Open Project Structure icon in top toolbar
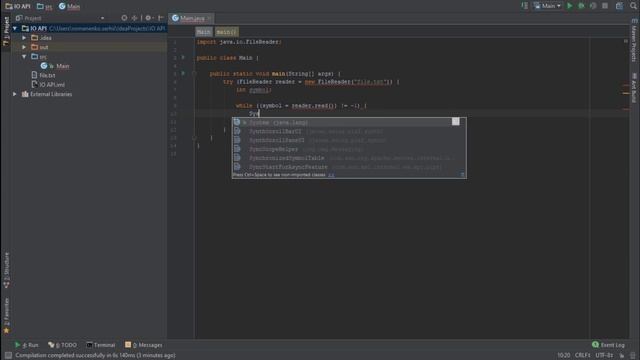Viewport: 640px width, 360px height. pos(620,6)
